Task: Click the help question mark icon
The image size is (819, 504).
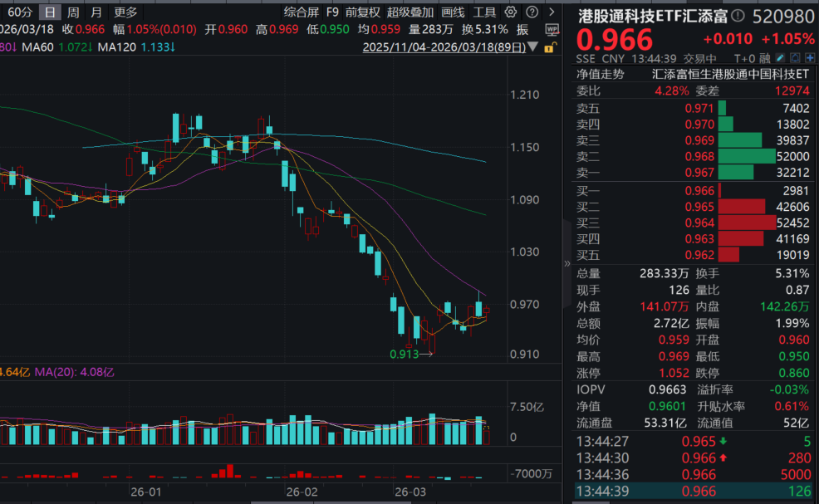Action: (x=530, y=12)
